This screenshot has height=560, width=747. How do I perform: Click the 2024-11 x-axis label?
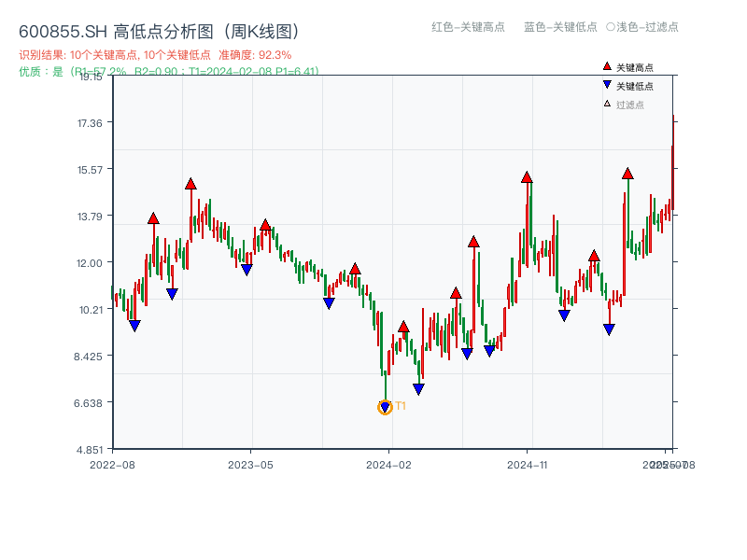click(528, 465)
